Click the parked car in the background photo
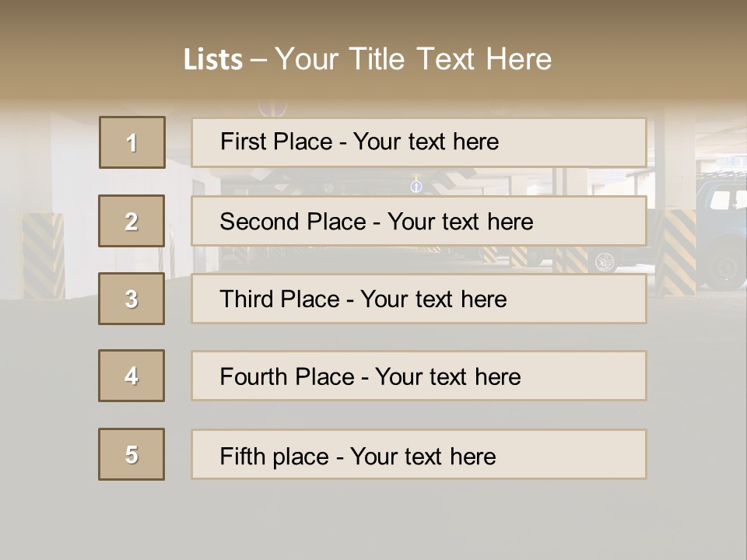 point(720,233)
